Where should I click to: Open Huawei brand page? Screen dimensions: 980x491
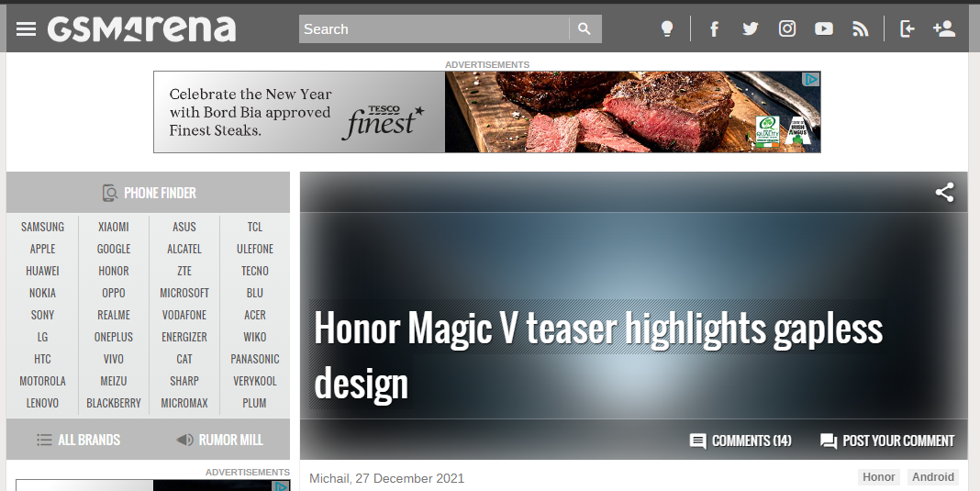pyautogui.click(x=42, y=271)
